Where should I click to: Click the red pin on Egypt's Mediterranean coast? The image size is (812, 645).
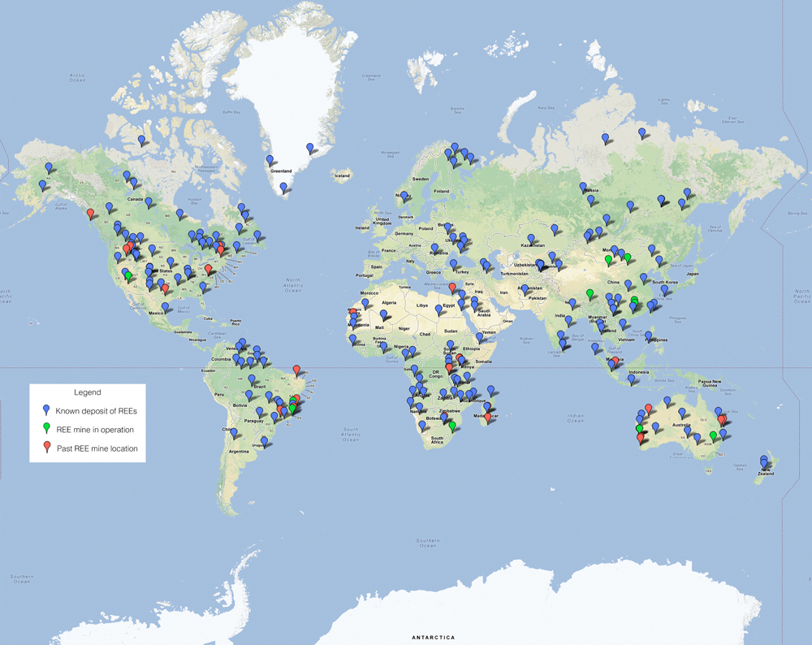click(x=452, y=288)
